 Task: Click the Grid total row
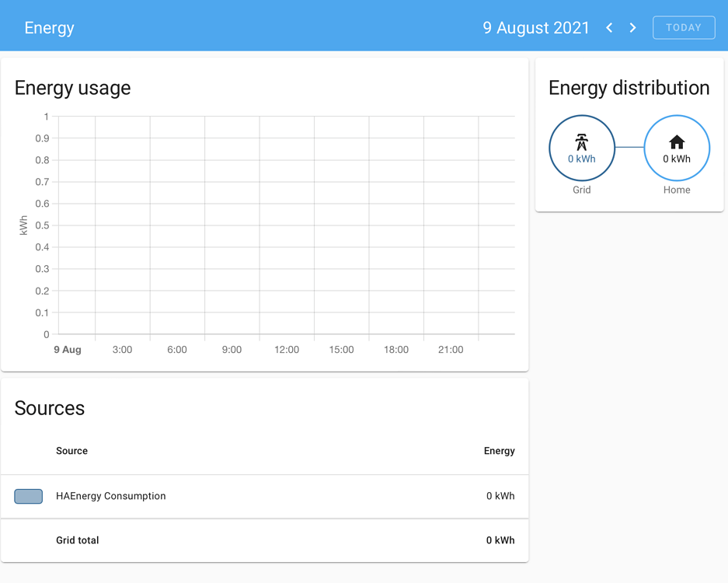[78, 540]
